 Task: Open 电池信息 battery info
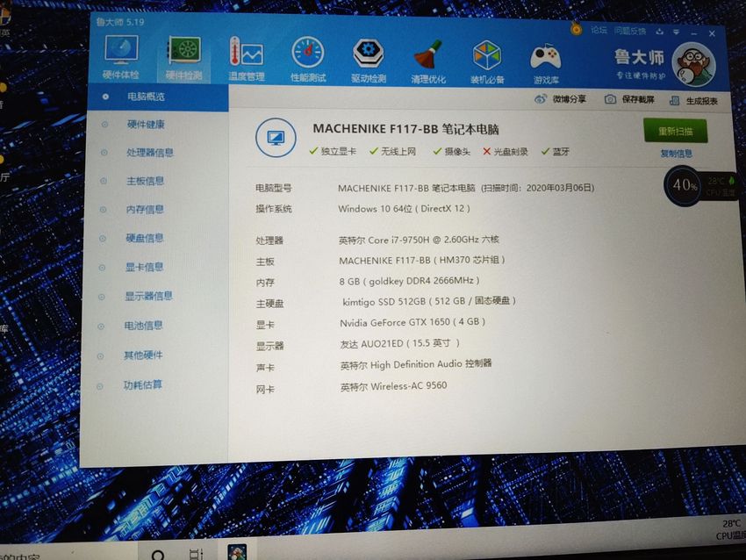point(143,326)
